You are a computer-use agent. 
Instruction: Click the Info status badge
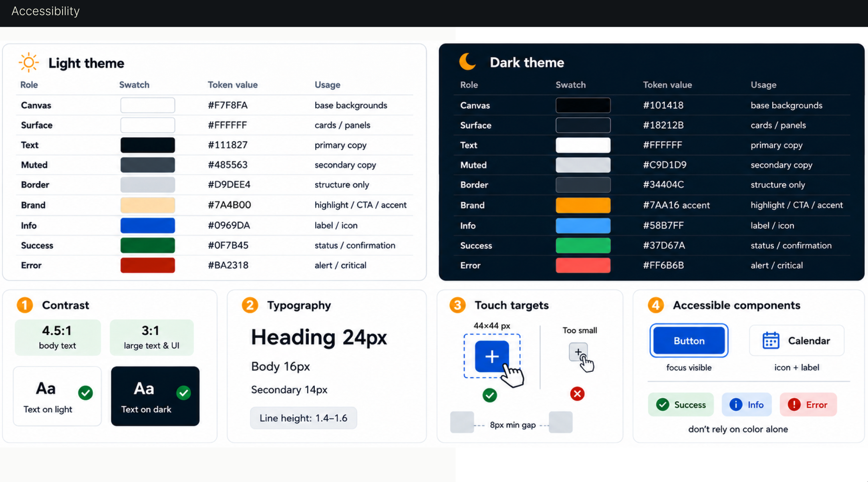click(x=747, y=405)
